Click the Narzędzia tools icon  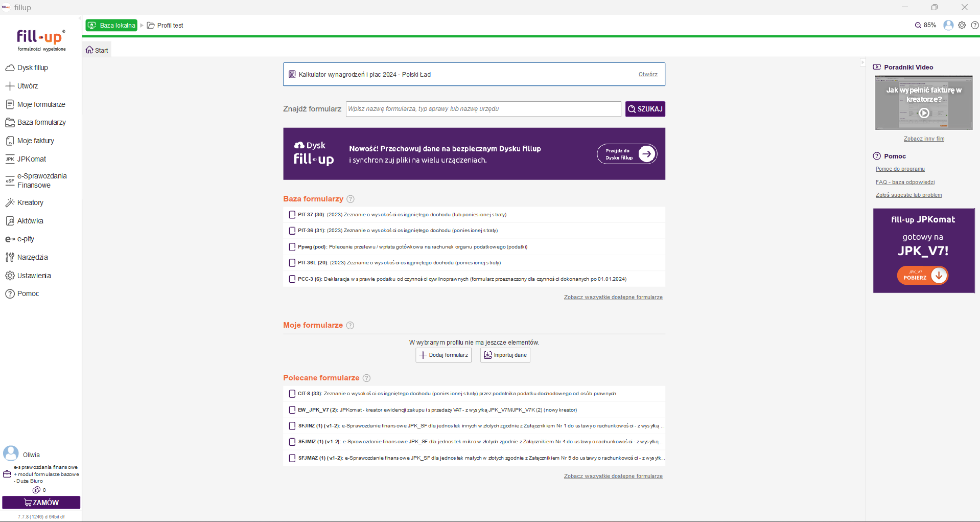(10, 257)
